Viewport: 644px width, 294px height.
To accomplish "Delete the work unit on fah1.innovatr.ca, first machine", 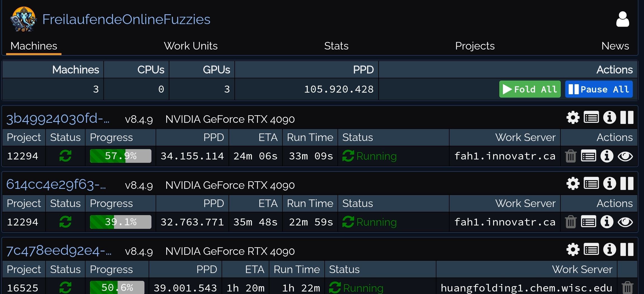I will click(571, 156).
